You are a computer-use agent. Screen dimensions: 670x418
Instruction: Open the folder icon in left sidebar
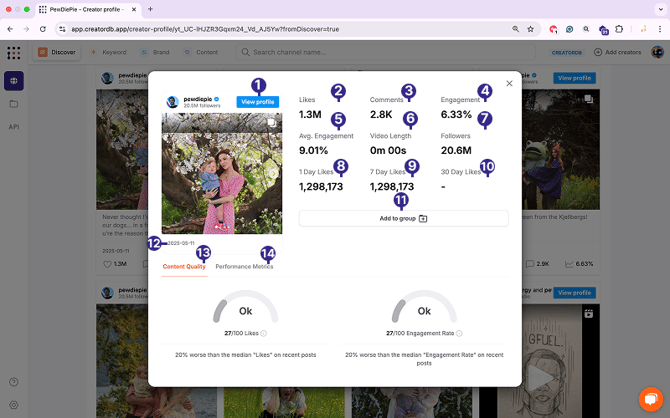coord(14,104)
